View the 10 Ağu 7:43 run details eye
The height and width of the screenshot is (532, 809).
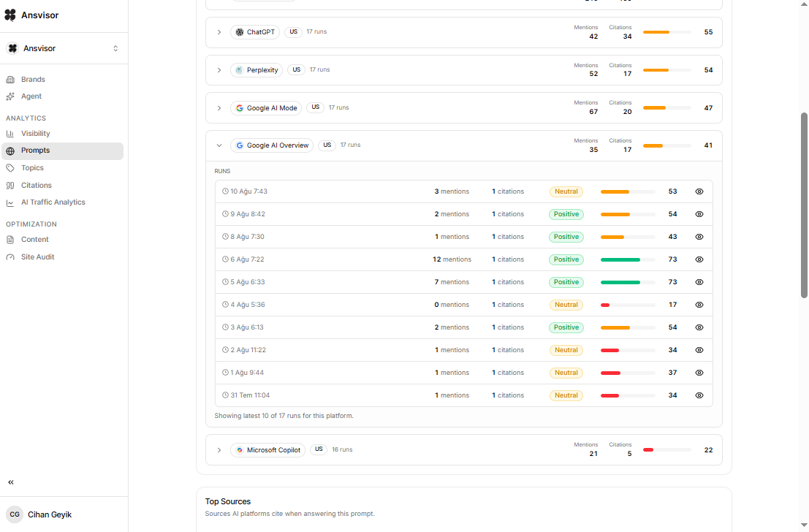pos(699,191)
